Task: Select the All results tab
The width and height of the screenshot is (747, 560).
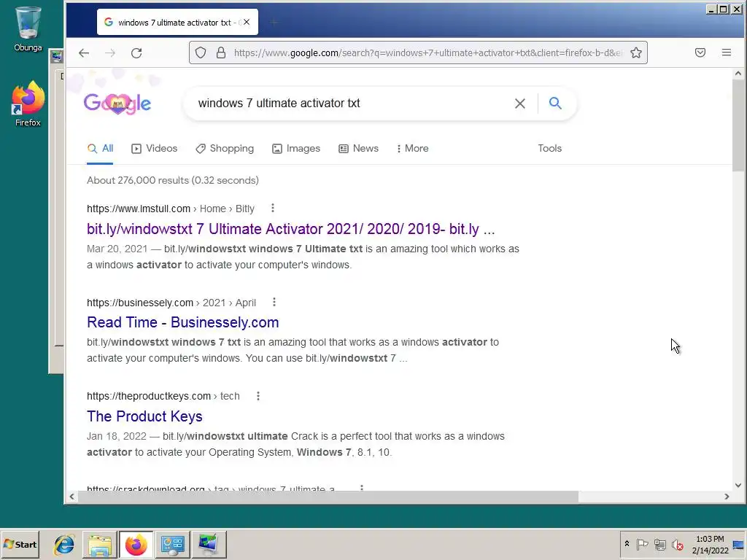Action: point(100,149)
